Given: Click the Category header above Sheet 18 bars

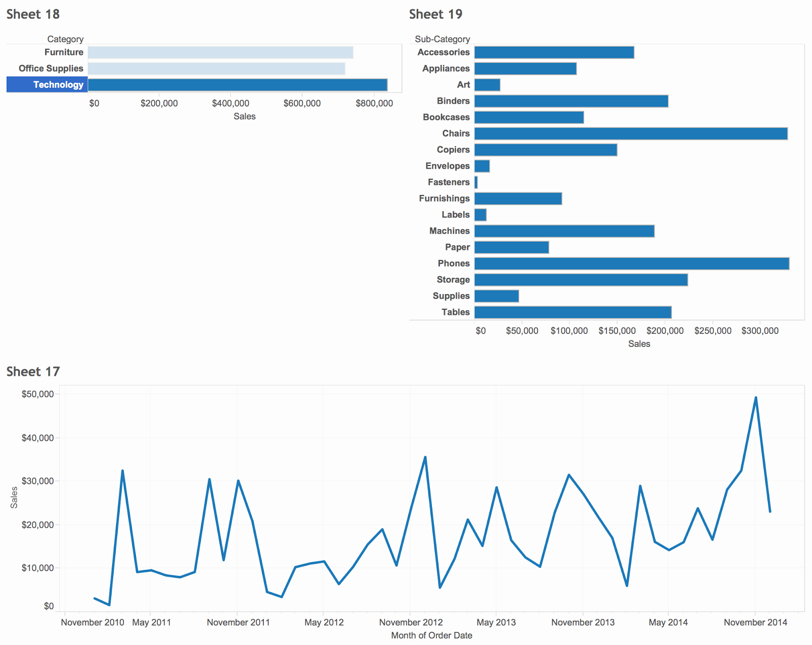Looking at the screenshot, I should click(65, 39).
